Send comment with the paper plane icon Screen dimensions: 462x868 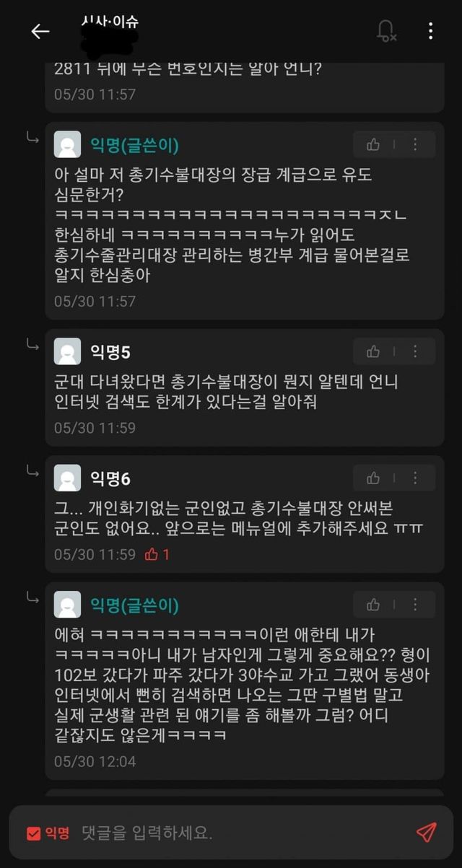(427, 832)
